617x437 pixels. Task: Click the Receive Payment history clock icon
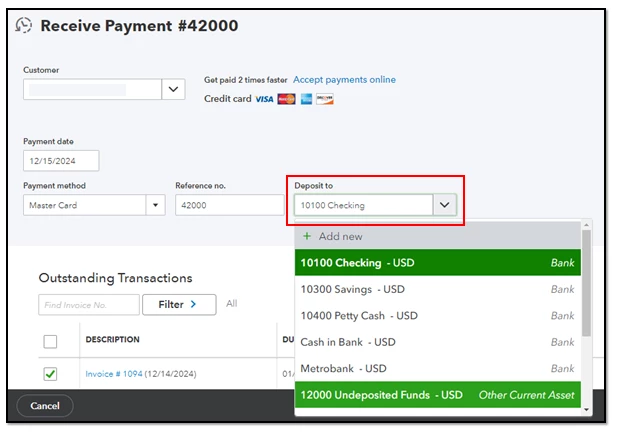[x=24, y=25]
